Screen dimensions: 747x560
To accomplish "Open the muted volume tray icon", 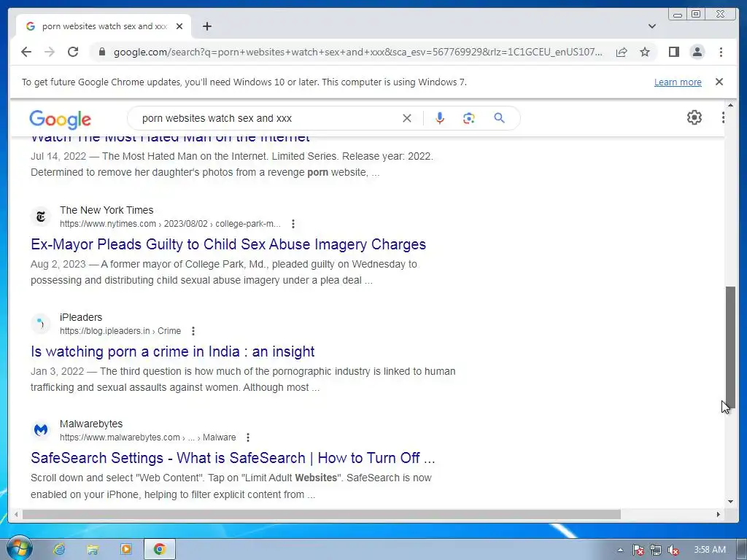I will click(673, 550).
